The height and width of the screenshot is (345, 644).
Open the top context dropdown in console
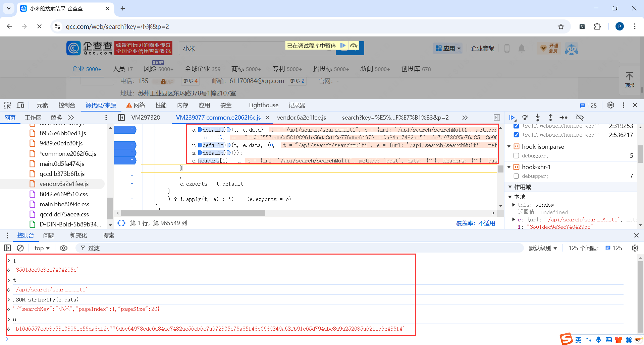tap(42, 248)
